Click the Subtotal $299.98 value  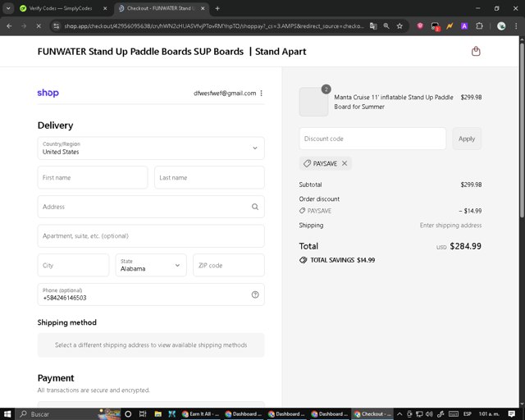471,185
